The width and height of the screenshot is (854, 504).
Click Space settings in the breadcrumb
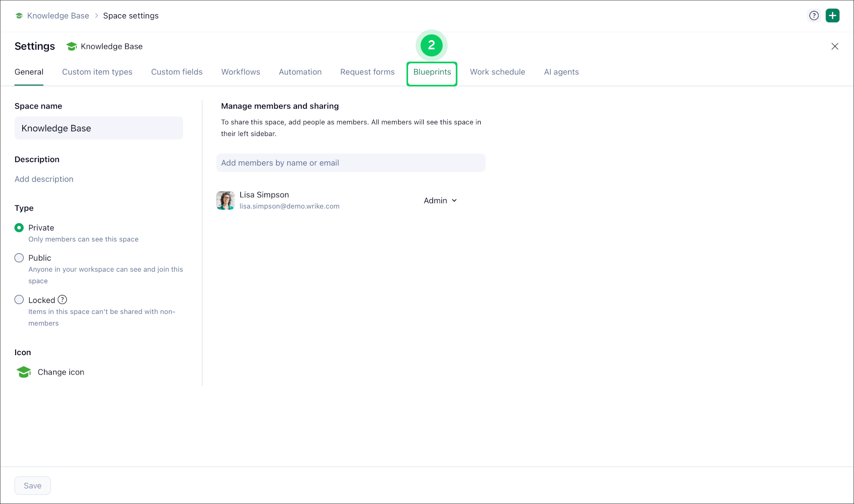(131, 16)
